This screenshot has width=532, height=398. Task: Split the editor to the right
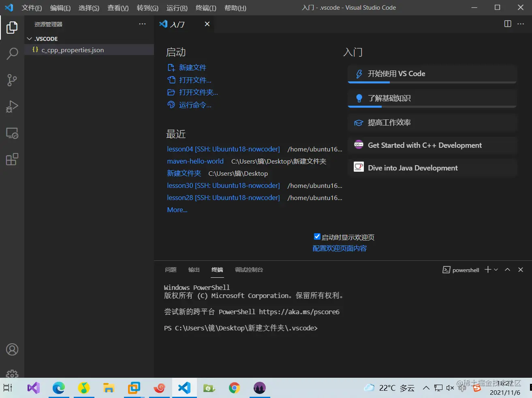click(508, 24)
